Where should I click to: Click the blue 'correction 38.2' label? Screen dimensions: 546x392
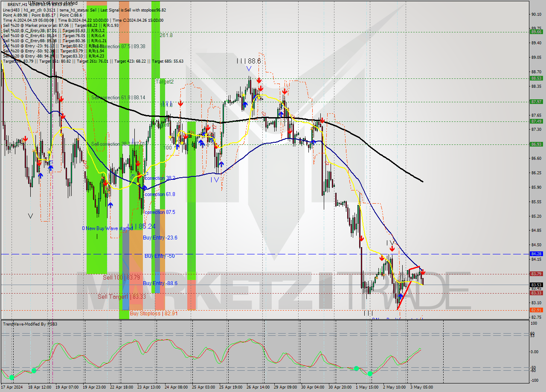click(x=160, y=178)
